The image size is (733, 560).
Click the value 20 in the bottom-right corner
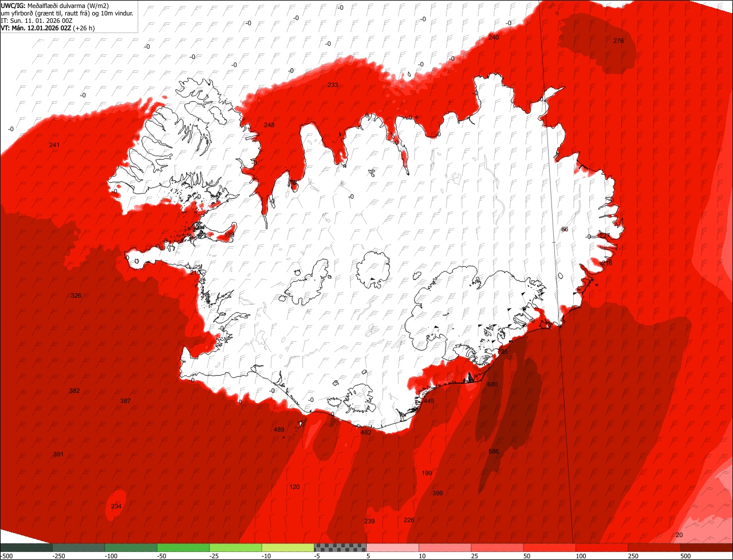(x=680, y=535)
